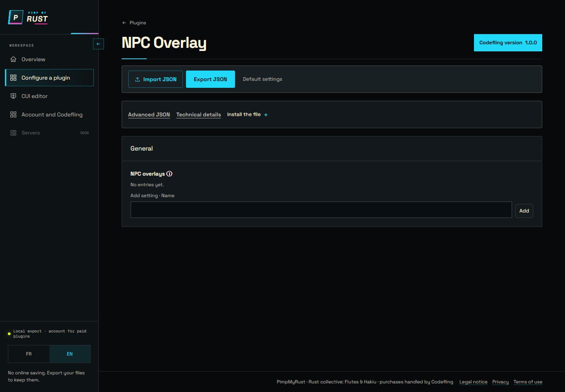Click the CUI editor monitor icon
Image resolution: width=565 pixels, height=392 pixels.
point(13,96)
